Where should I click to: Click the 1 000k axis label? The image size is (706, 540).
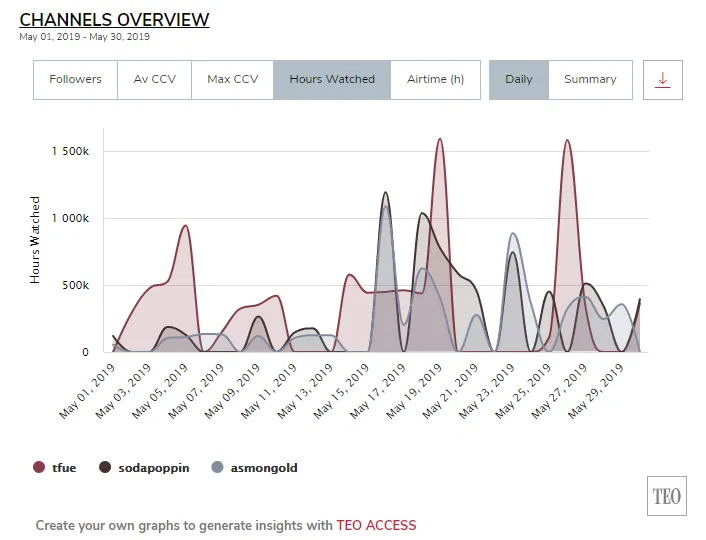[70, 218]
